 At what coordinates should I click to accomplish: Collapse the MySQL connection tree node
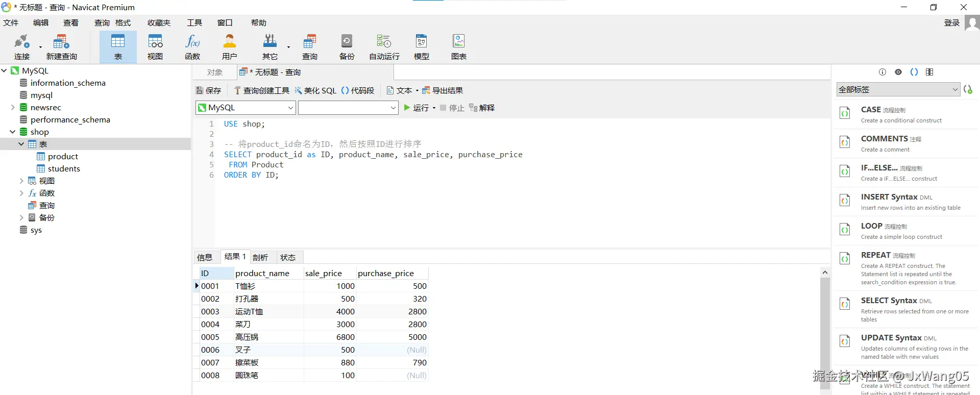pos(4,70)
